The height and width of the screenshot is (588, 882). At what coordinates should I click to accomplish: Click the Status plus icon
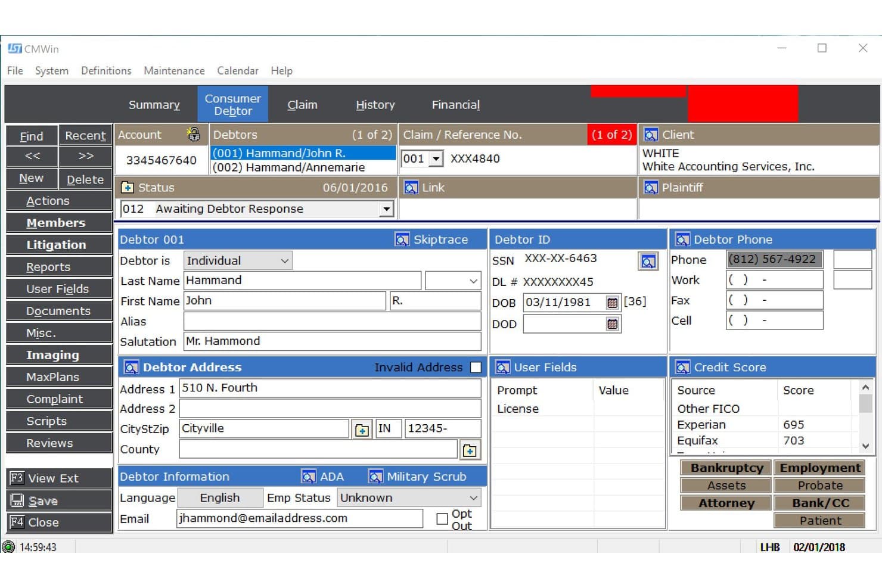(x=128, y=188)
